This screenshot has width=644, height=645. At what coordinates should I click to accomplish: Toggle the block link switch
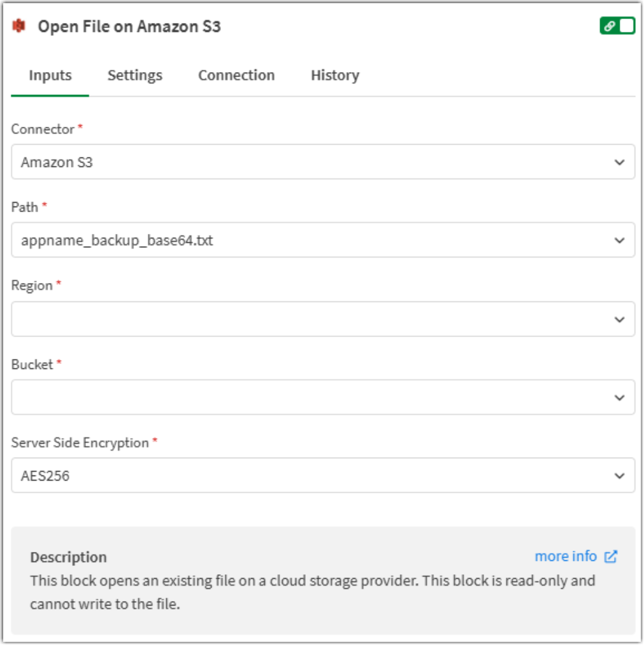coord(617,26)
